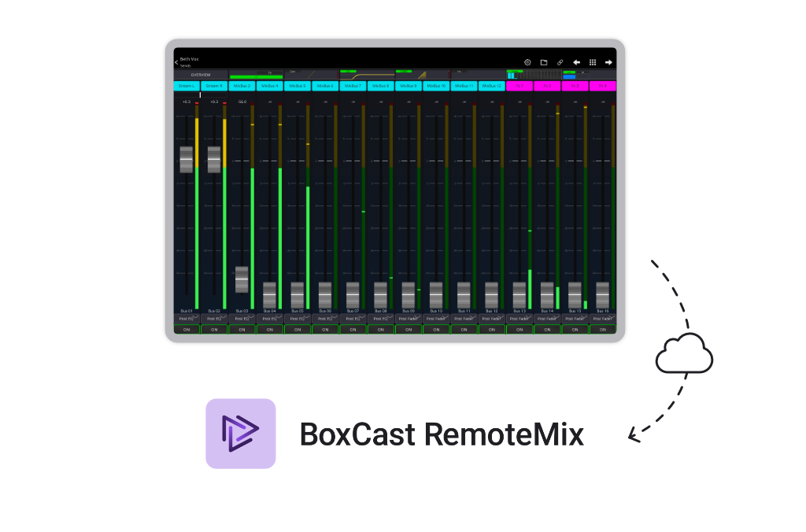
Task: Click the MixBus 3 fader handle
Action: 242,279
